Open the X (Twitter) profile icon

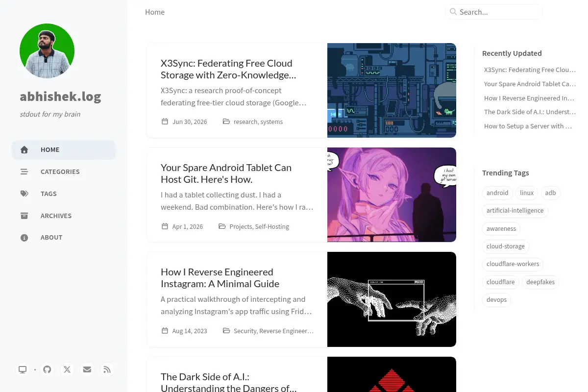(67, 369)
